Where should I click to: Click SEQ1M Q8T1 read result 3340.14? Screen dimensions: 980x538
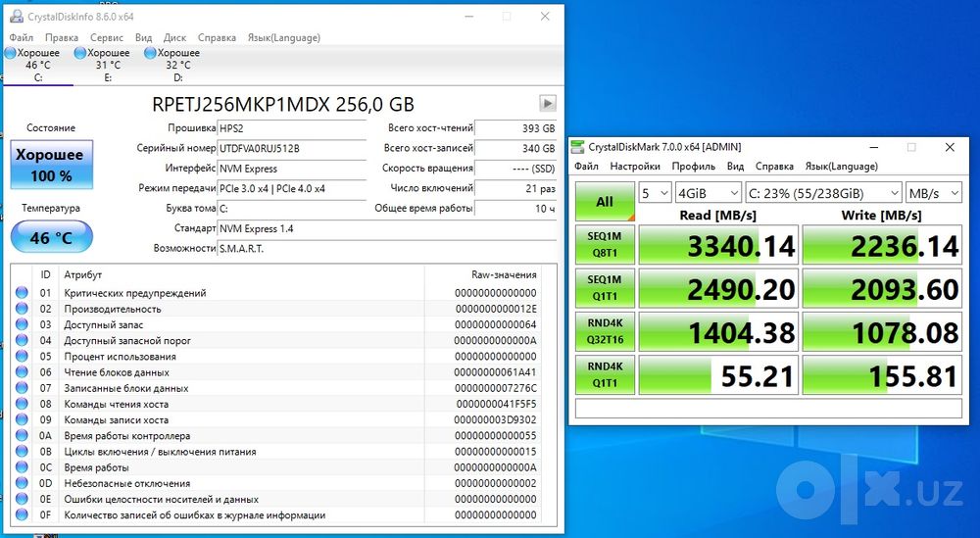click(x=718, y=245)
